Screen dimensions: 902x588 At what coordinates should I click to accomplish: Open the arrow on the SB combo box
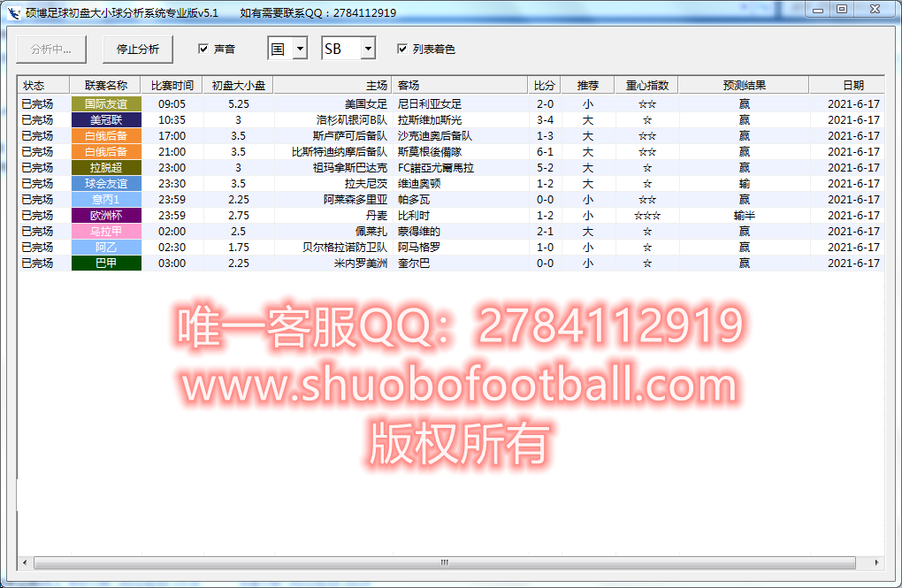point(368,49)
